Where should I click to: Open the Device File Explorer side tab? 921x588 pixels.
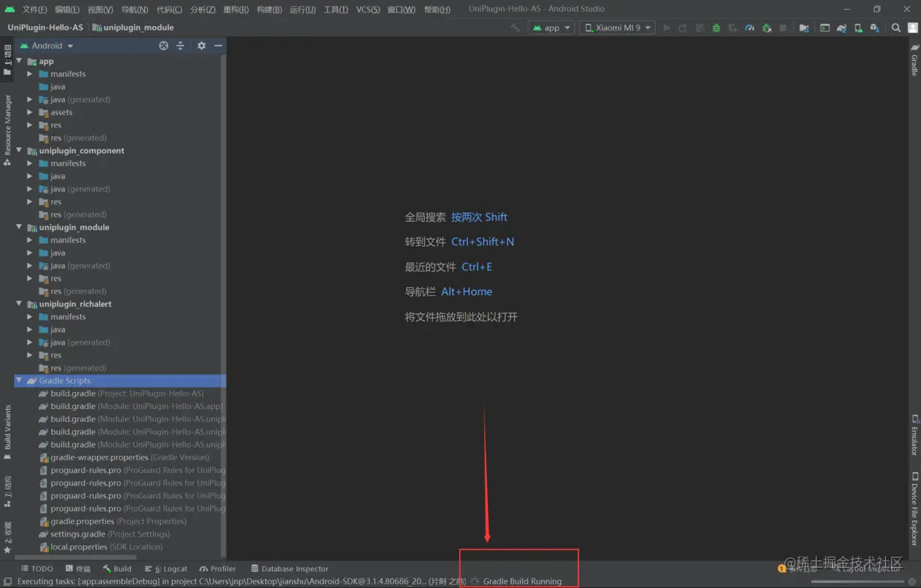tap(914, 509)
